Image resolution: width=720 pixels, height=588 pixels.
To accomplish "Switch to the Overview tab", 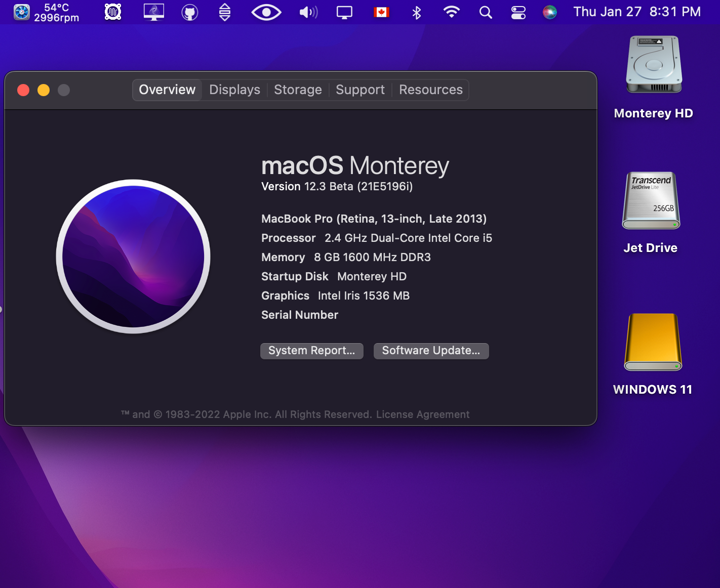I will click(x=167, y=90).
